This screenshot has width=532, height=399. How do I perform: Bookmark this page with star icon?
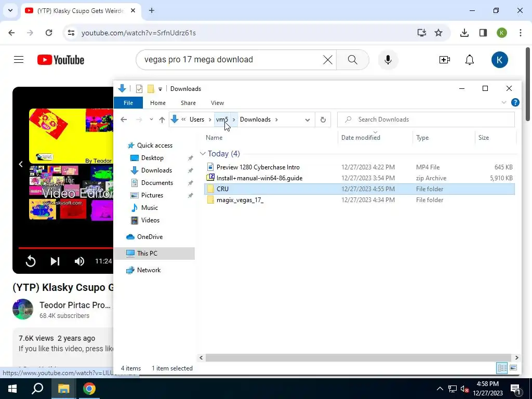pyautogui.click(x=438, y=33)
